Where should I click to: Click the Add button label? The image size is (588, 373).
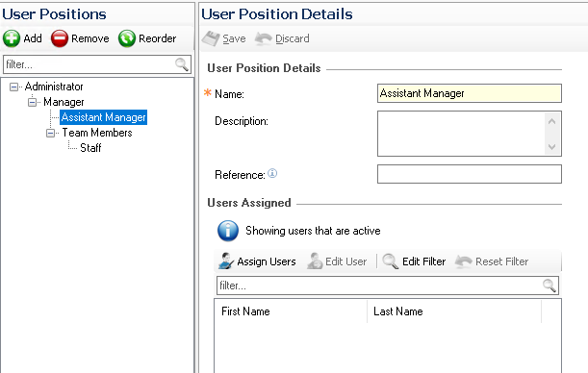[33, 38]
